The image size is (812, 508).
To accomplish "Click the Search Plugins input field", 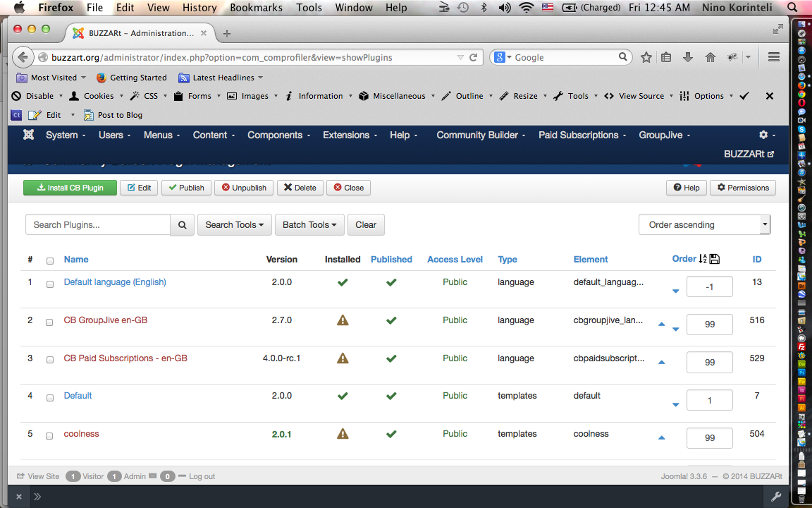I will (98, 225).
